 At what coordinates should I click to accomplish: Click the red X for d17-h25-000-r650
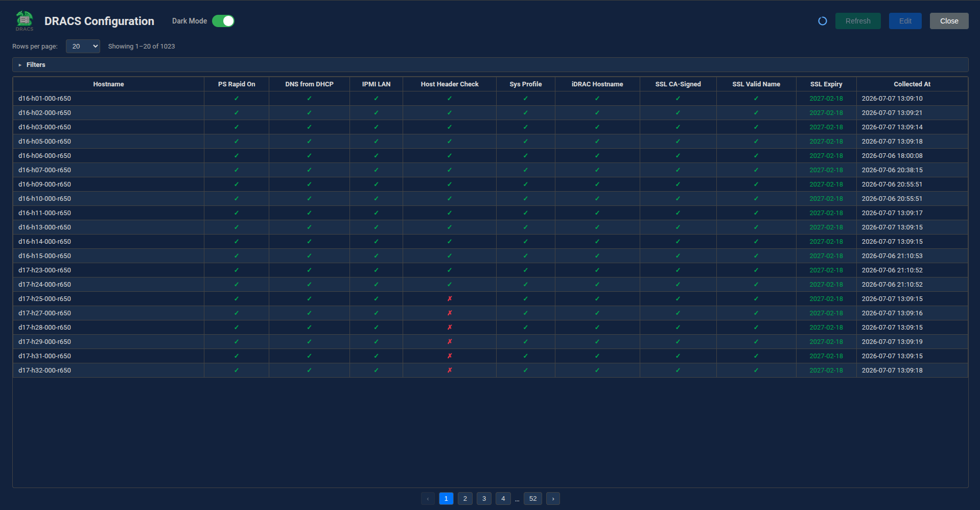(x=450, y=299)
